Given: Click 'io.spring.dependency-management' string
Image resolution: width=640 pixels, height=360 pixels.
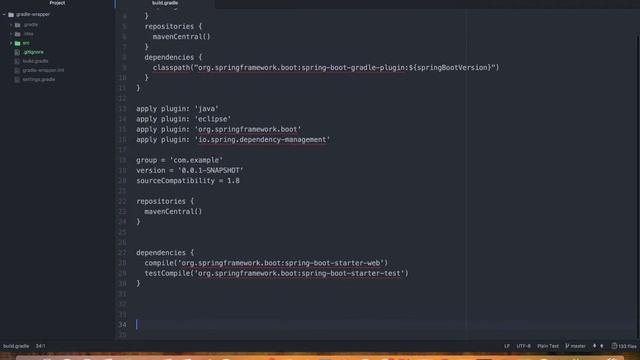Looking at the screenshot, I should (262, 140).
